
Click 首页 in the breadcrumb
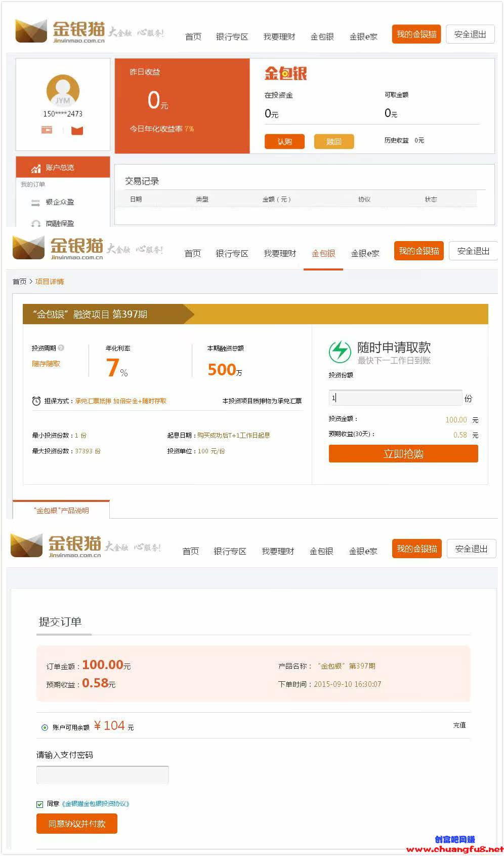(x=19, y=282)
